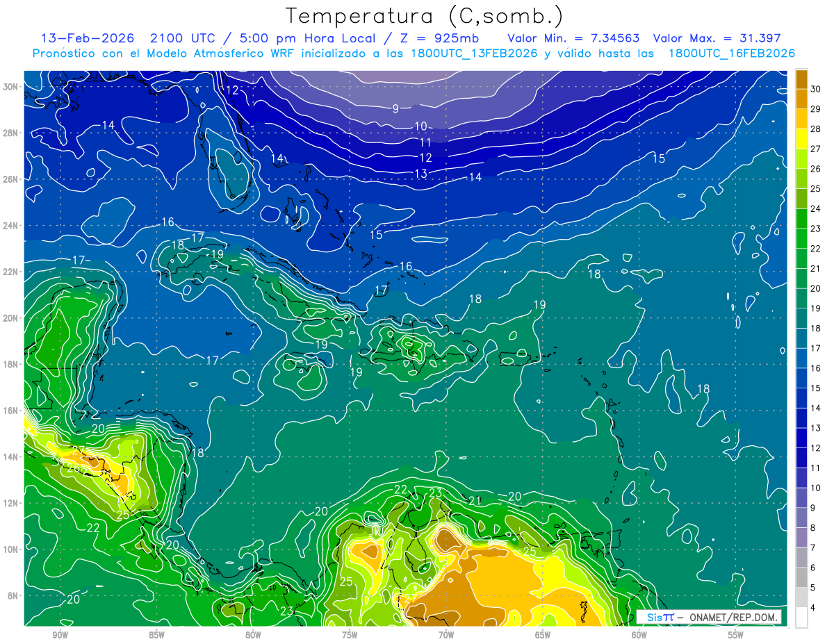Click the '11' isotherm contour label on map

click(x=426, y=142)
